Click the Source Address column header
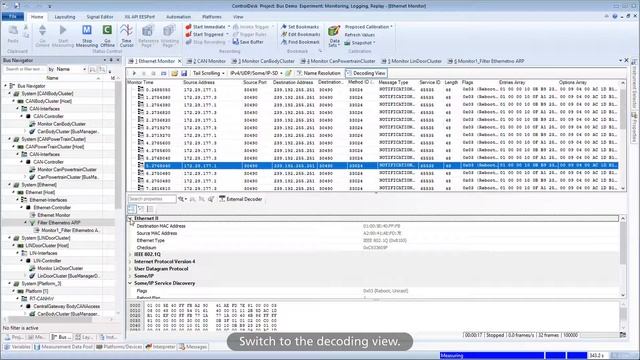Viewport: 640px width, 360px height. (199, 82)
